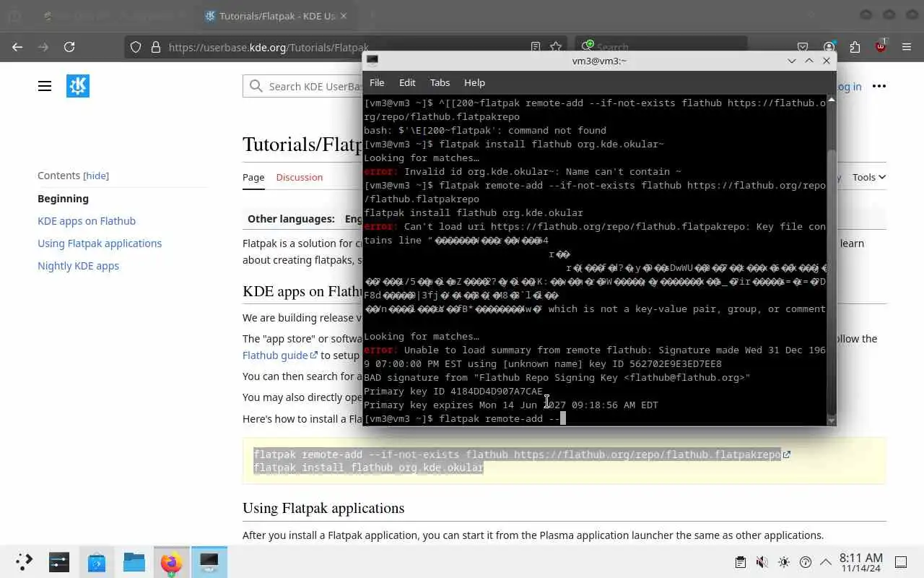Click the circular tray icon beside brightness

[806, 562]
